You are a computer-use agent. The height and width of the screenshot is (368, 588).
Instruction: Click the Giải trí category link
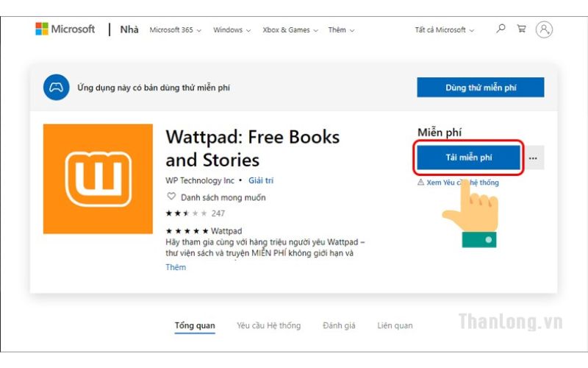[261, 181]
